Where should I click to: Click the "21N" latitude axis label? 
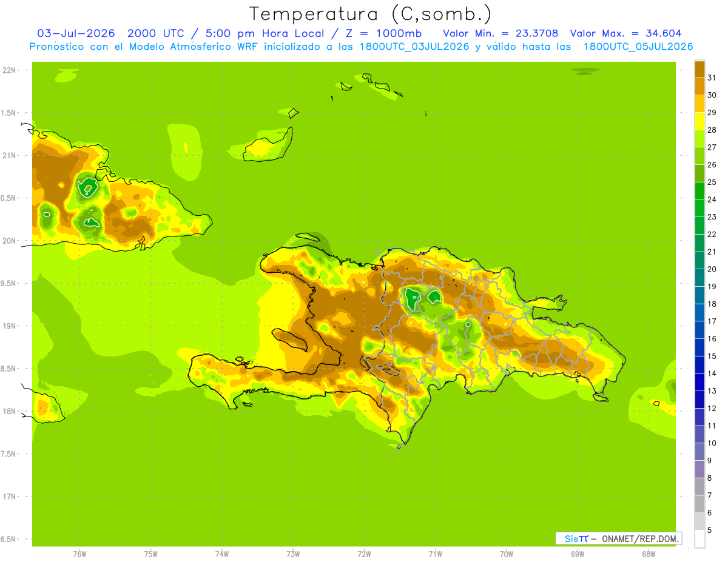pos(9,155)
